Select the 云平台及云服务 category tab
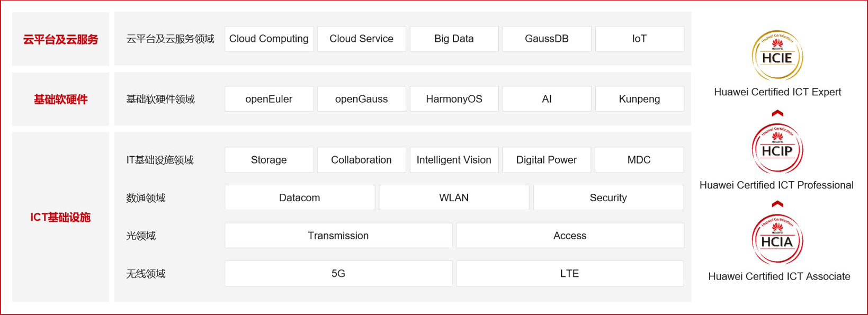The height and width of the screenshot is (315, 868). 60,39
